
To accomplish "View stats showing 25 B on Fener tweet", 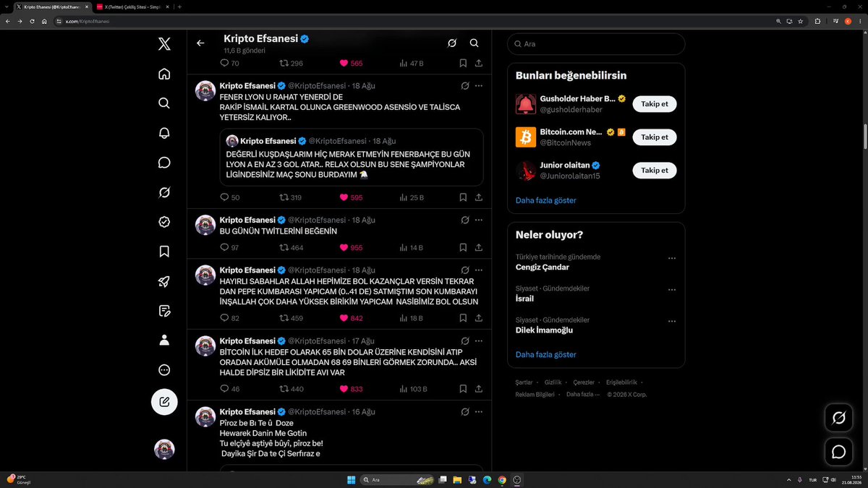I will click(x=412, y=197).
